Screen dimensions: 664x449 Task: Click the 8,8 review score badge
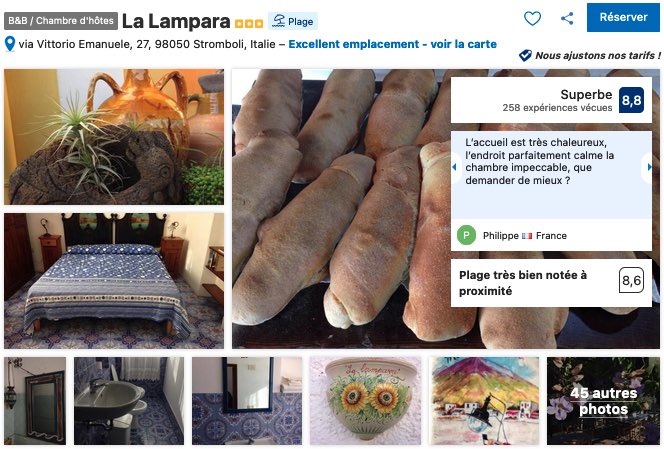[x=631, y=100]
